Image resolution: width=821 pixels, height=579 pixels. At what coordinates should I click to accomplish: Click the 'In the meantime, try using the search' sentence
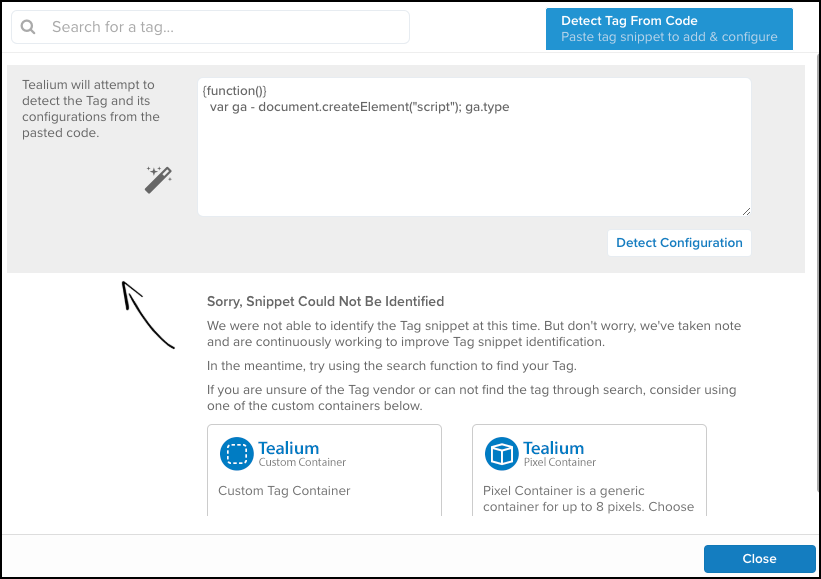pos(391,365)
